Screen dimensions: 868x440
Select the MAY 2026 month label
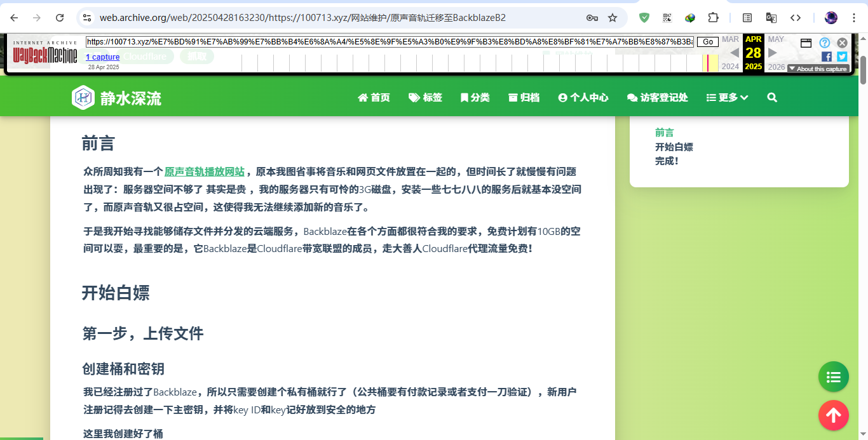[x=776, y=39]
